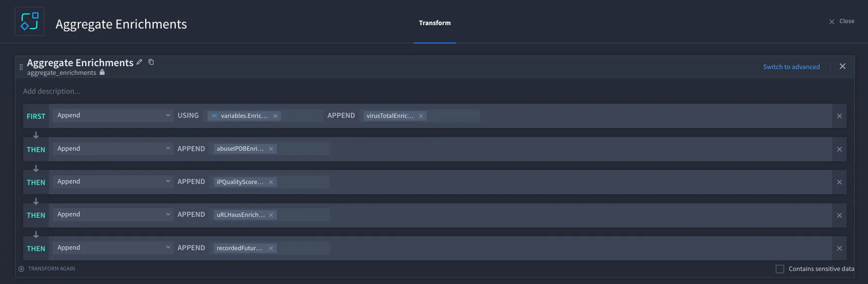Image resolution: width=868 pixels, height=284 pixels.
Task: Remove the iPQualityScore… chip
Action: (x=271, y=182)
